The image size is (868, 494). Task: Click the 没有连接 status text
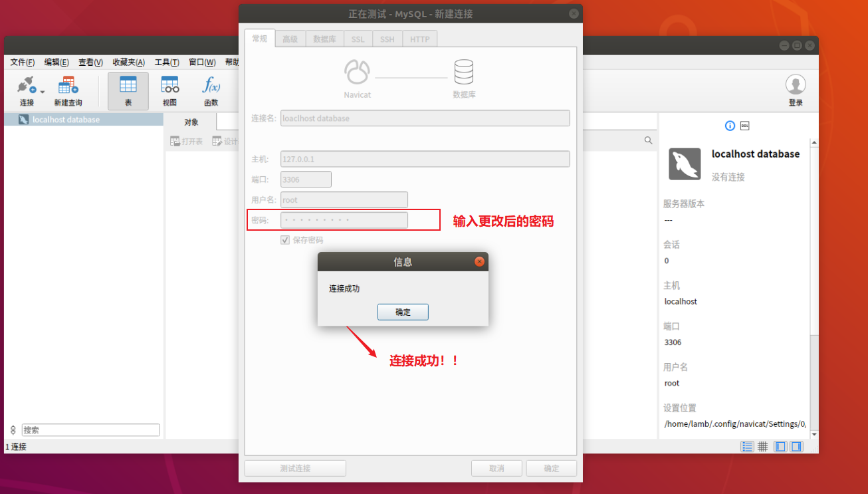click(x=728, y=177)
